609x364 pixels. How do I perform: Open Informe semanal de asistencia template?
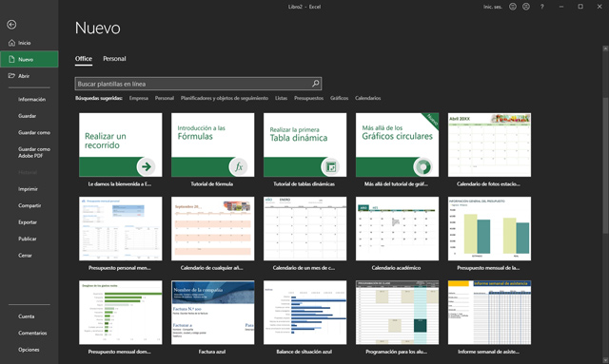pos(489,313)
